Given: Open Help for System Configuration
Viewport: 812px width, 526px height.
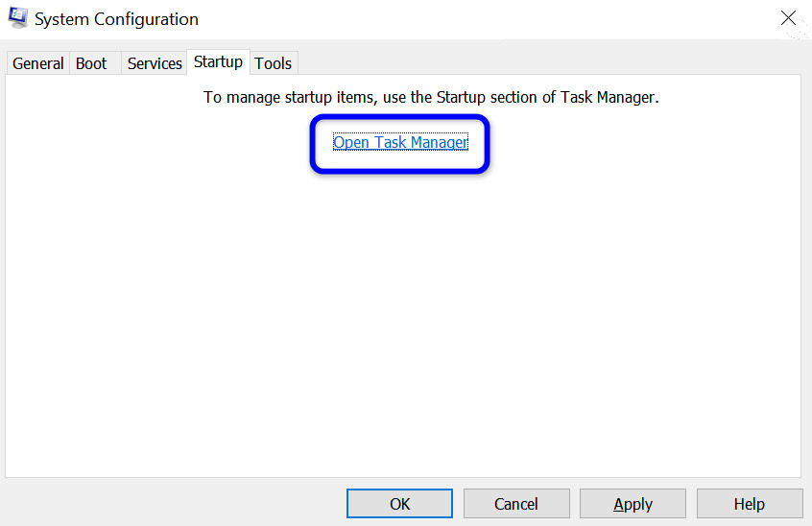Looking at the screenshot, I should [x=749, y=504].
